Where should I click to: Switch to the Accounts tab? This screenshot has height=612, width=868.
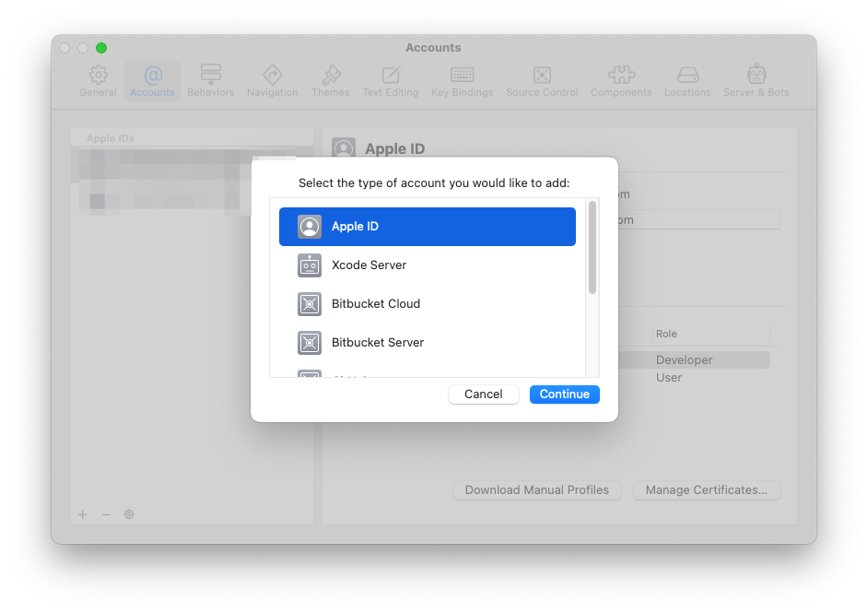[151, 80]
